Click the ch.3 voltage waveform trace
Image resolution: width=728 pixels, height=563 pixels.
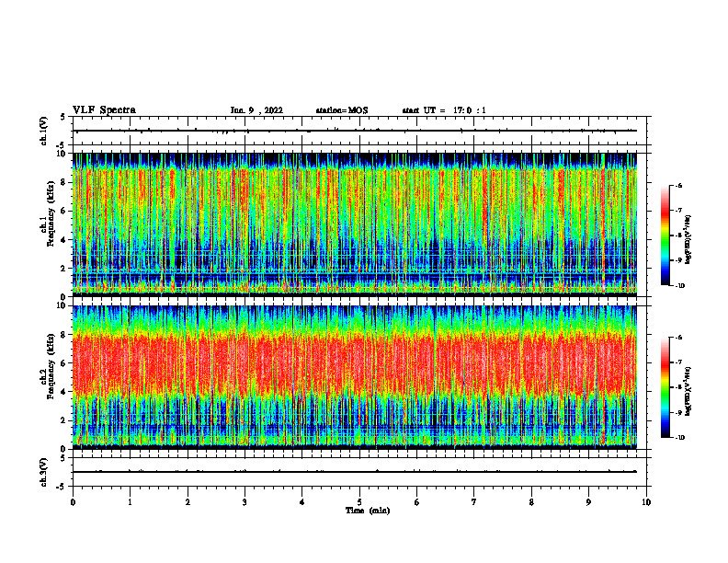click(x=355, y=472)
